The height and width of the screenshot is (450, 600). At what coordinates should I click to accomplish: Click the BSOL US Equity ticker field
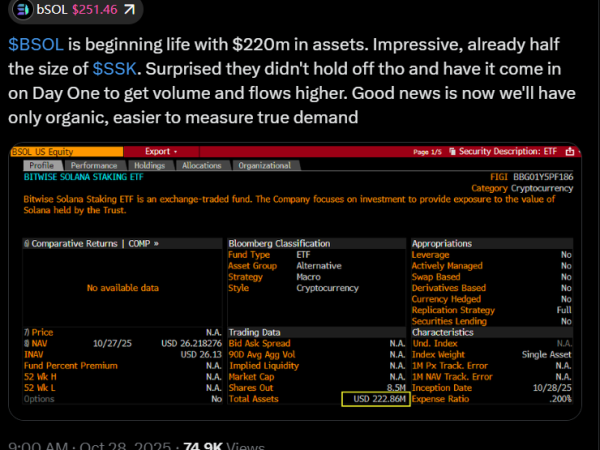[67, 152]
